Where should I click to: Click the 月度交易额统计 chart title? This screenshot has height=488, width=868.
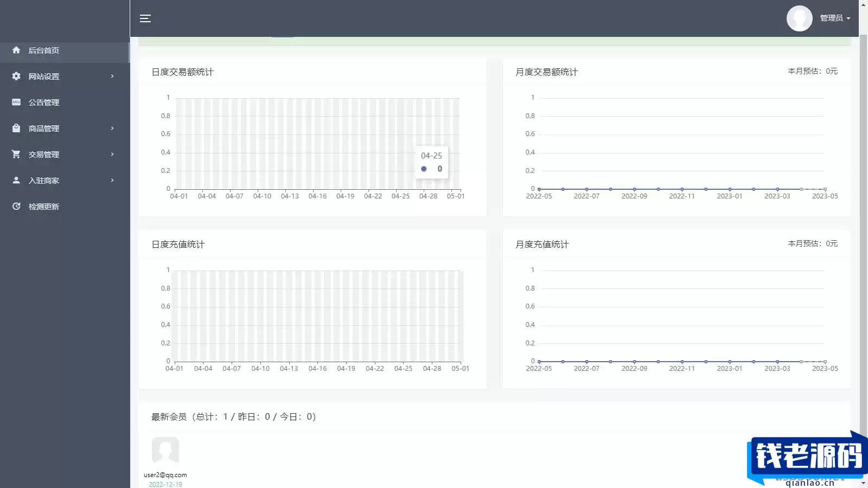[546, 72]
